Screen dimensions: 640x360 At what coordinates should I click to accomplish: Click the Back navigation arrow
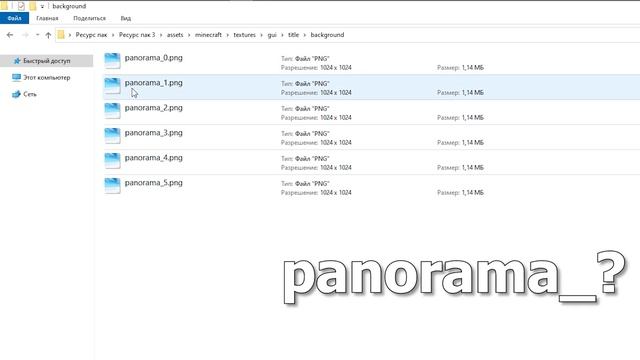[x=10, y=35]
